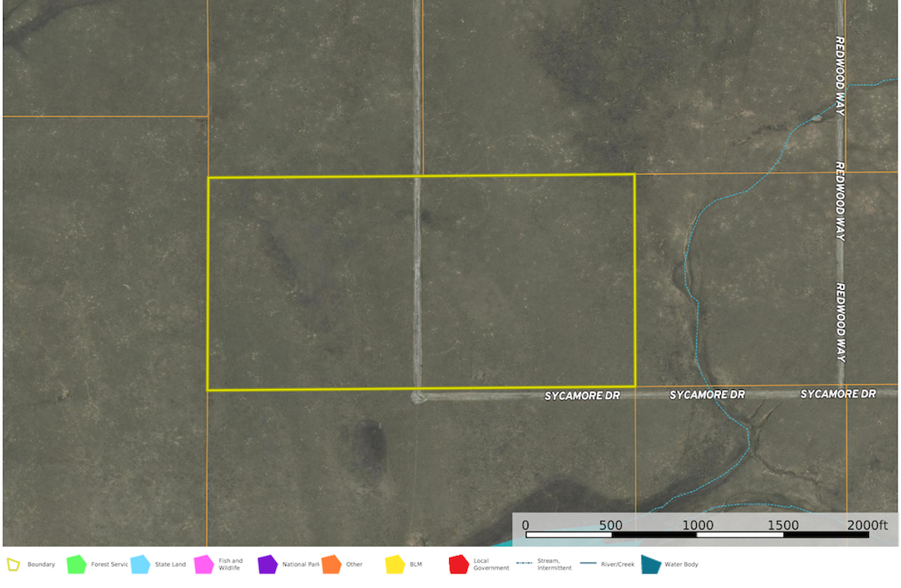The image size is (901, 588).
Task: Click the dark oval patch south of the parcel
Action: pyautogui.click(x=367, y=443)
